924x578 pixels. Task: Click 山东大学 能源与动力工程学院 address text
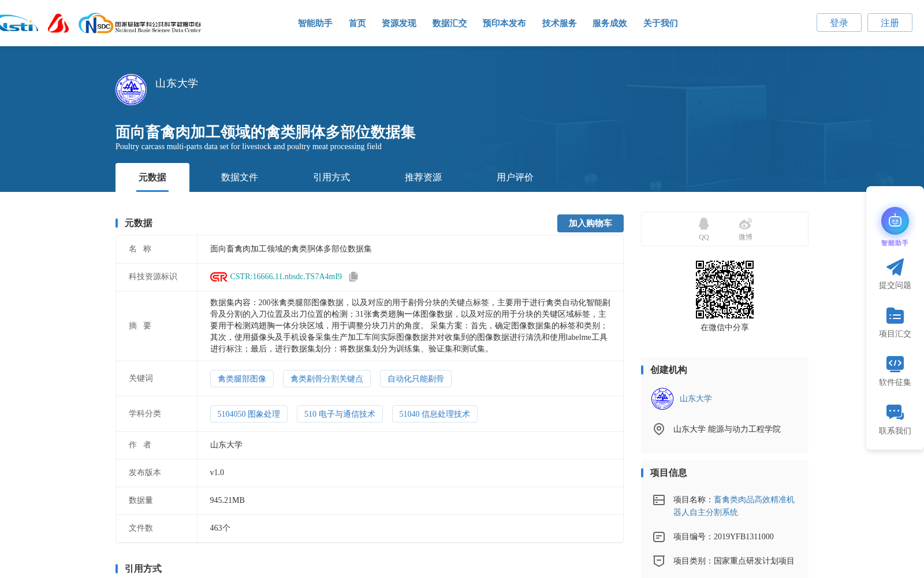coord(726,429)
